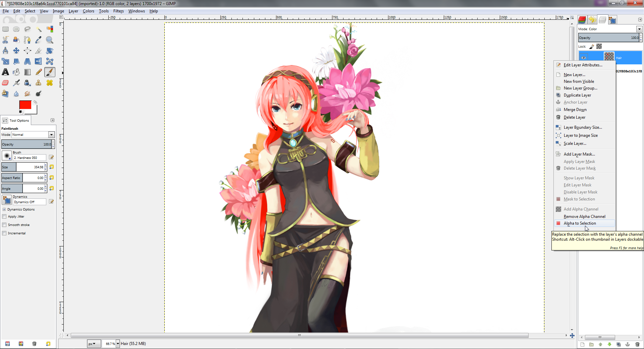The image size is (644, 349).
Task: Select the Smudge finger tool
Action: pos(28,94)
